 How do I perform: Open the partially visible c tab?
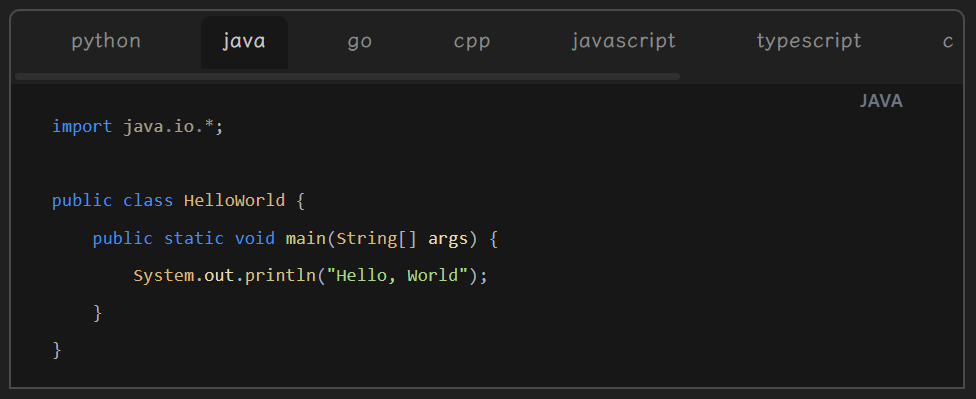(x=947, y=42)
